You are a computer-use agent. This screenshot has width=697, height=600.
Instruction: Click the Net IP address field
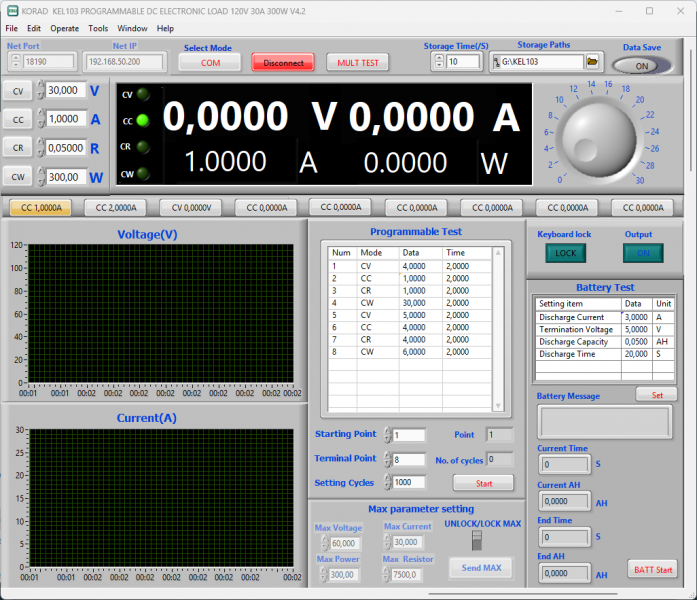pos(124,61)
